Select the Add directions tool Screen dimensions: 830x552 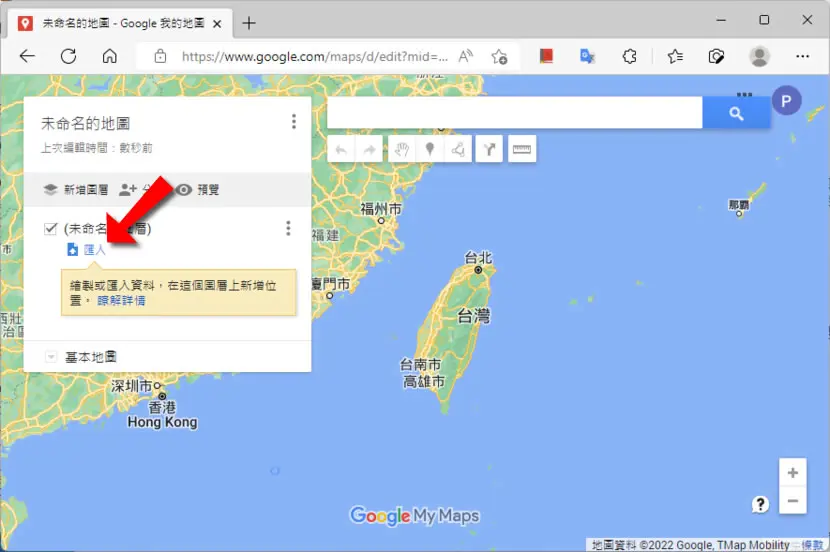(x=489, y=150)
